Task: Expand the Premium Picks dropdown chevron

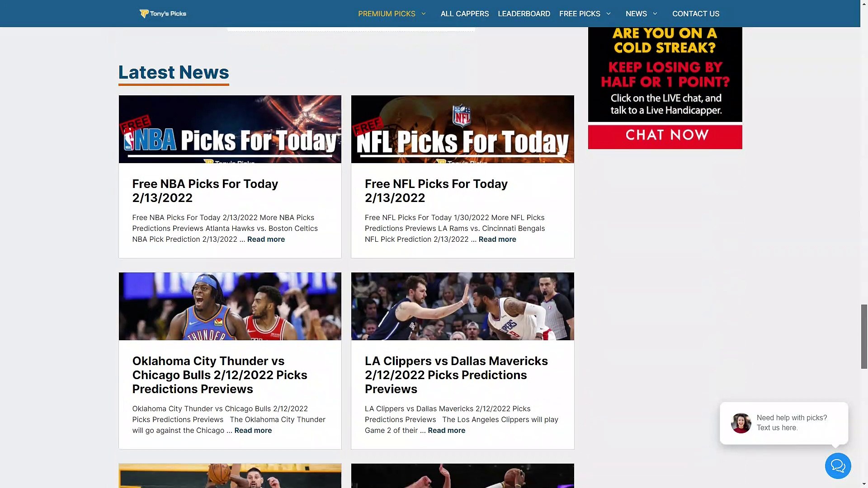Action: coord(424,14)
